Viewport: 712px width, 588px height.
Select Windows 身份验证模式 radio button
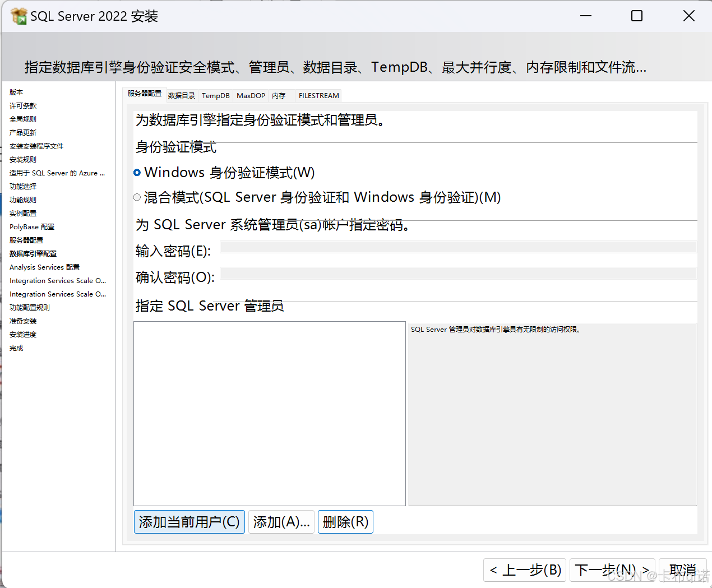tap(137, 172)
